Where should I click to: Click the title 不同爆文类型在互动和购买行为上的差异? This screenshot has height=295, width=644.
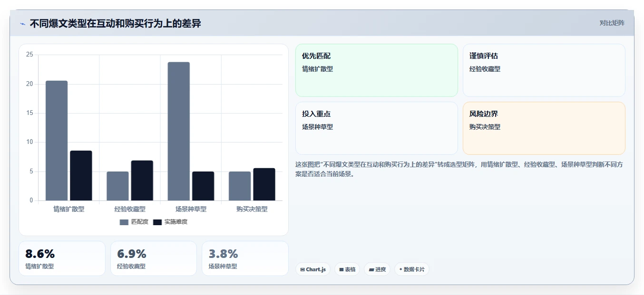click(116, 23)
